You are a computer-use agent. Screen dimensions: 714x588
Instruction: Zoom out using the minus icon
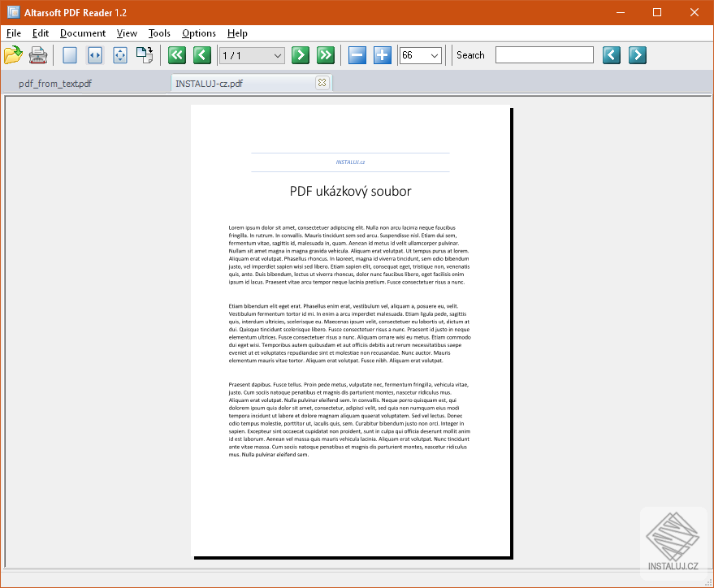[357, 54]
